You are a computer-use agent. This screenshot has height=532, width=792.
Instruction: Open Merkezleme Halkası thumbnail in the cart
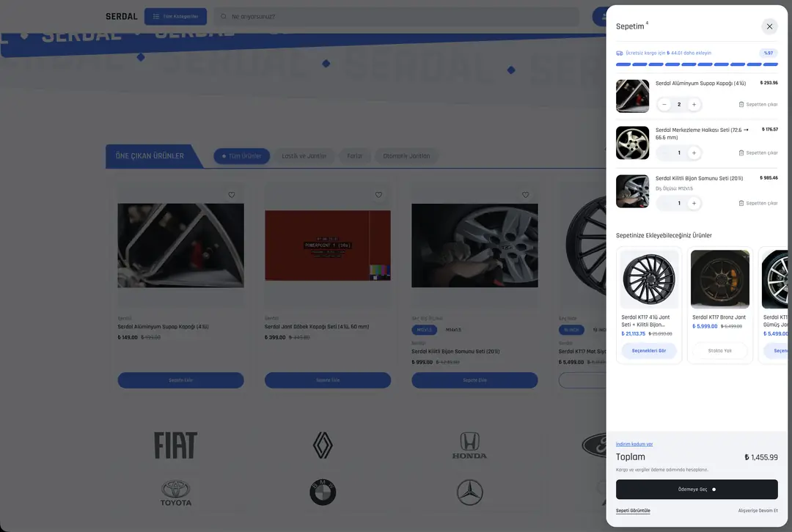tap(632, 143)
